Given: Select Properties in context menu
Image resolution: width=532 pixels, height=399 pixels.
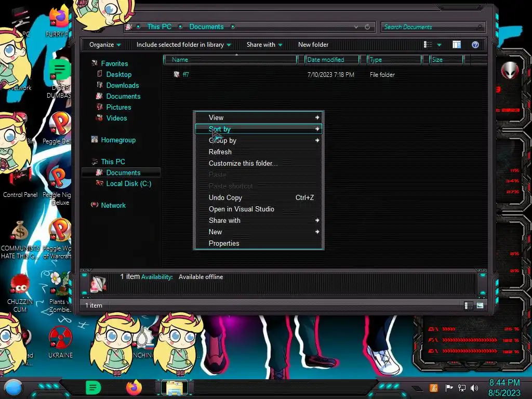Looking at the screenshot, I should [x=259, y=243].
